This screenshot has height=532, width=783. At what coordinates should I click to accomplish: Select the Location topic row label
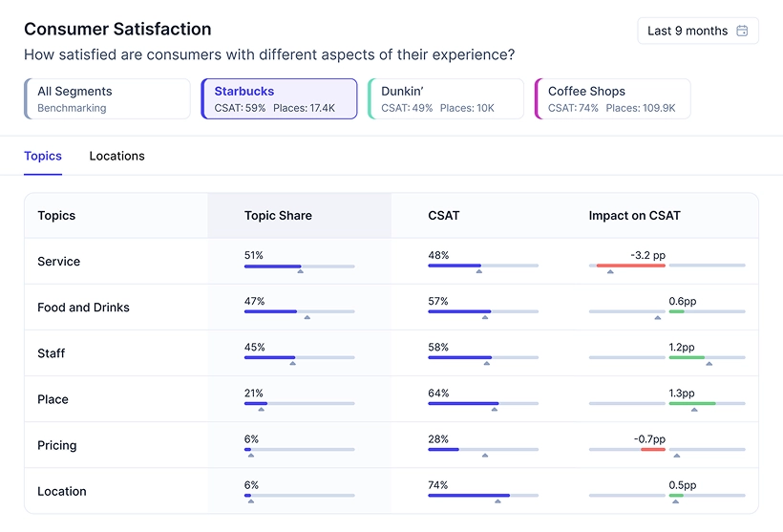(x=62, y=491)
